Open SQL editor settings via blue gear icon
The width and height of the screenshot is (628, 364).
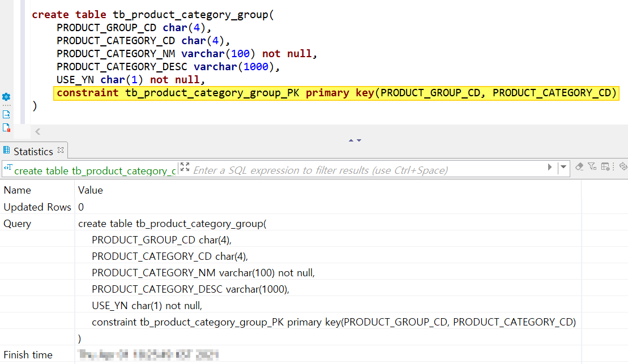coord(6,97)
